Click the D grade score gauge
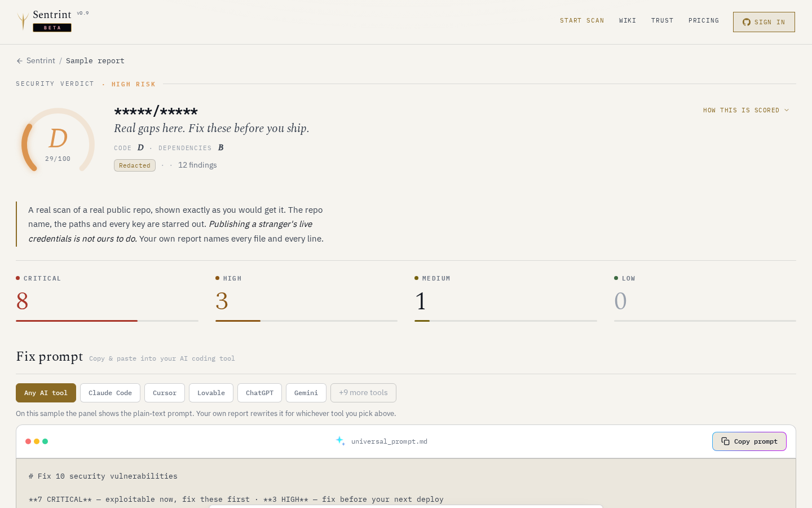The image size is (812, 508). 58,140
